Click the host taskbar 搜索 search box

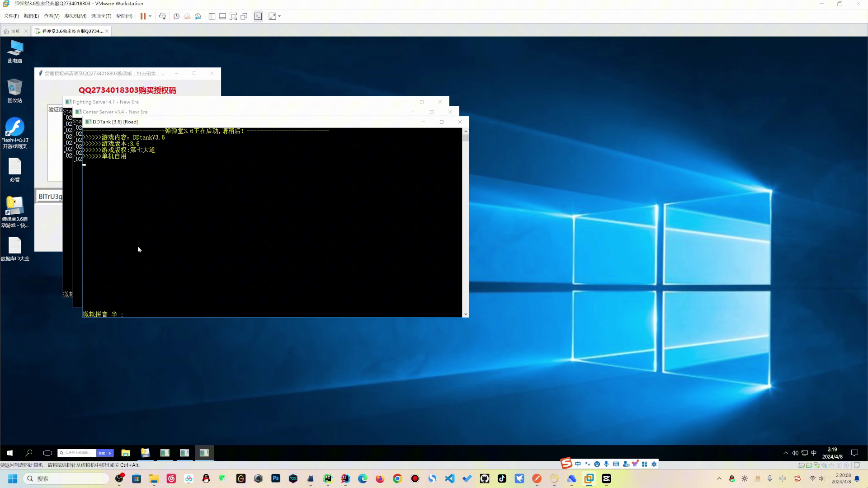point(66,479)
